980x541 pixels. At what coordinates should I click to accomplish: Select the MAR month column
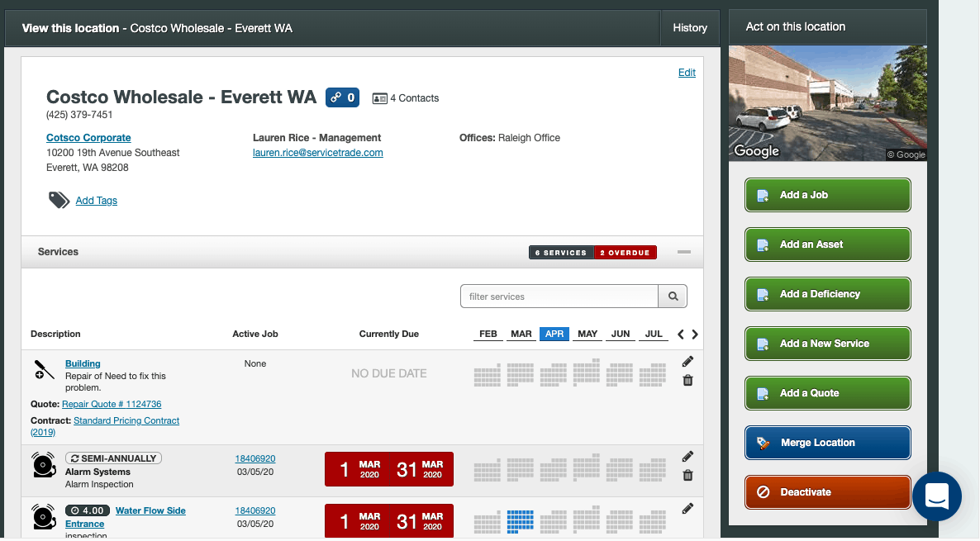pos(521,335)
